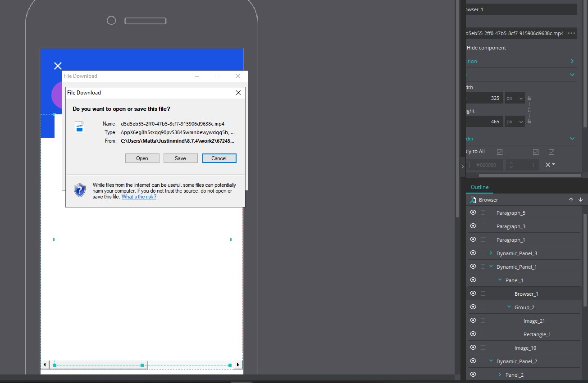Hide the Paragraph_5 layer with its eye icon
The image size is (588, 383).
[x=473, y=212]
